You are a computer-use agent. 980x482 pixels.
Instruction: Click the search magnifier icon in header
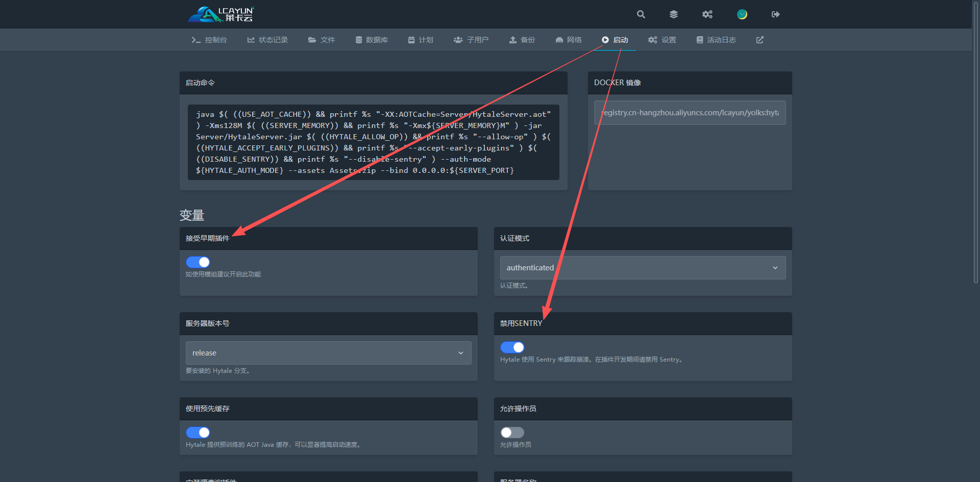(x=641, y=14)
